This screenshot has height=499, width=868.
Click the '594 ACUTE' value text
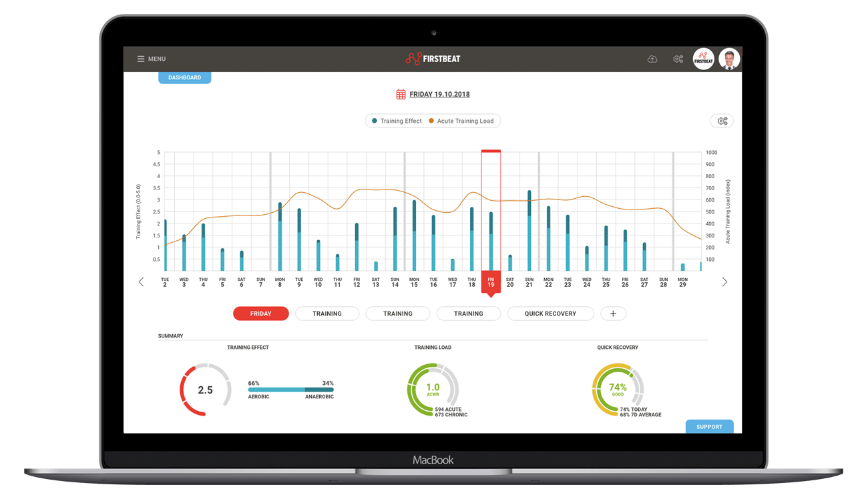[448, 410]
